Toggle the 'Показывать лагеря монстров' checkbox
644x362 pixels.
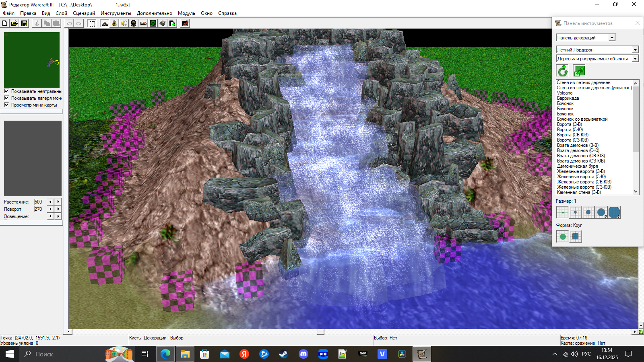click(6, 98)
